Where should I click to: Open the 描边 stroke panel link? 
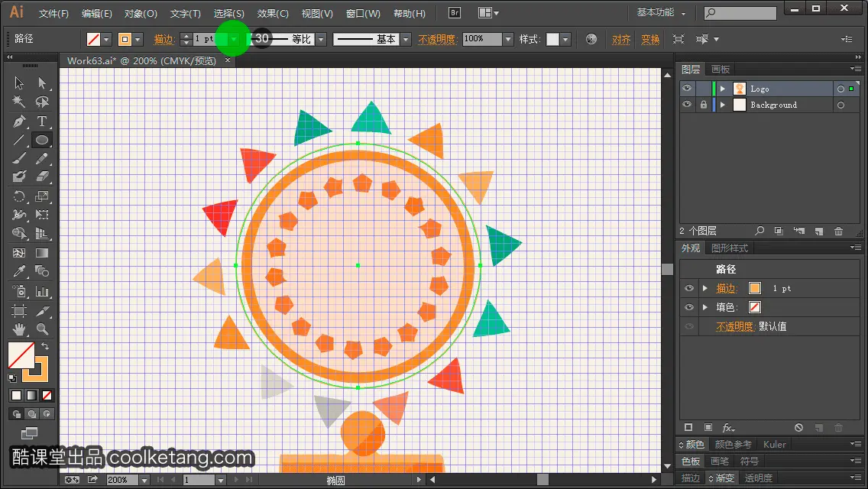164,39
